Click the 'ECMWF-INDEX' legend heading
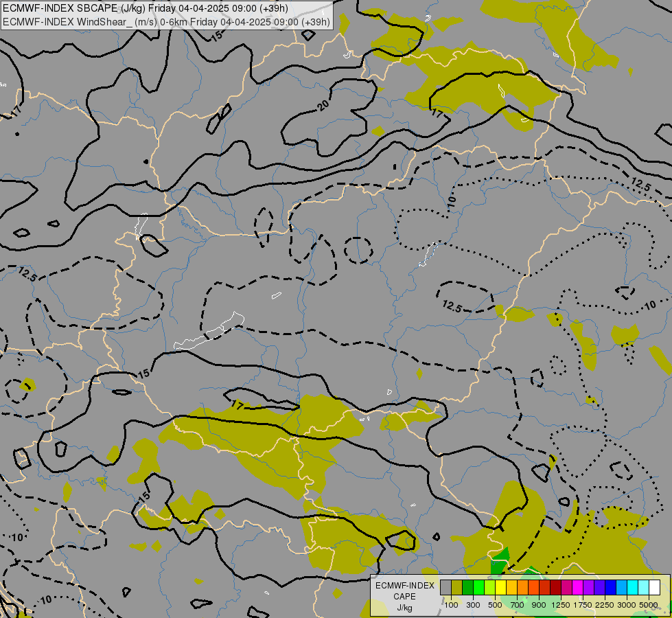 [x=404, y=586]
